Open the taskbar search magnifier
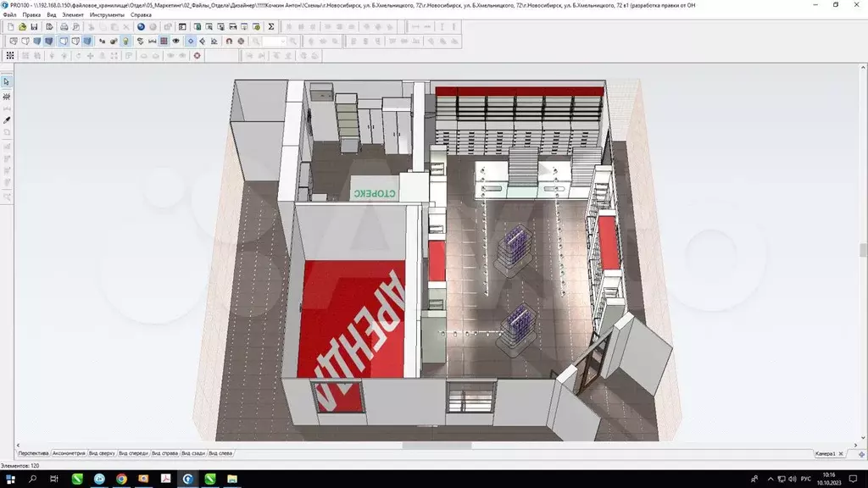 (x=32, y=480)
